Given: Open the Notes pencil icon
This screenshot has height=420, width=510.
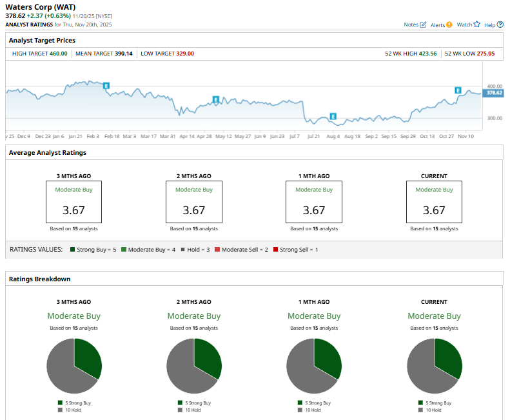Looking at the screenshot, I should click(x=423, y=25).
